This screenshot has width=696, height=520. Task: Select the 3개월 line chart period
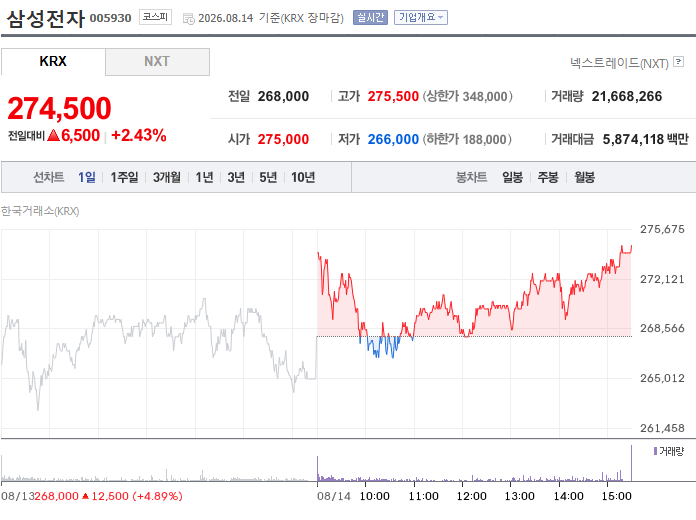tap(167, 177)
